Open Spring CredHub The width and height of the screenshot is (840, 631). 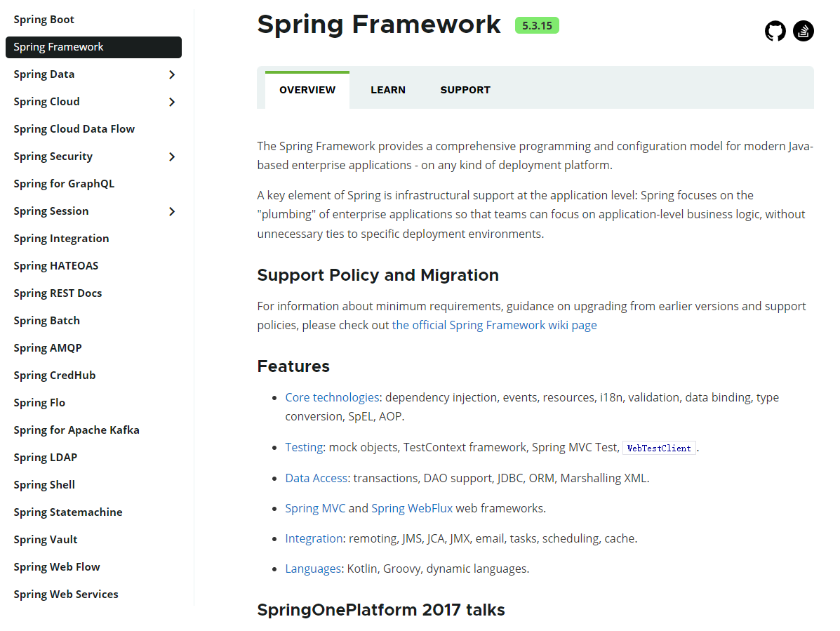coord(55,375)
